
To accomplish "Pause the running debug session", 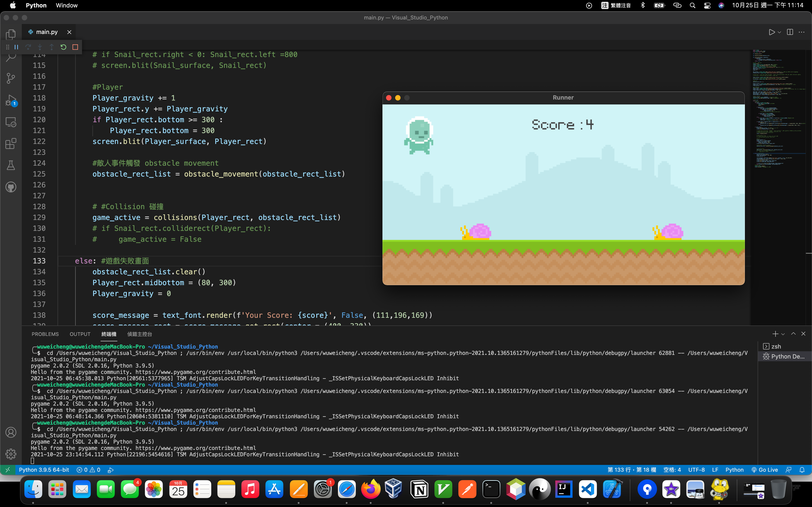I will click(17, 47).
